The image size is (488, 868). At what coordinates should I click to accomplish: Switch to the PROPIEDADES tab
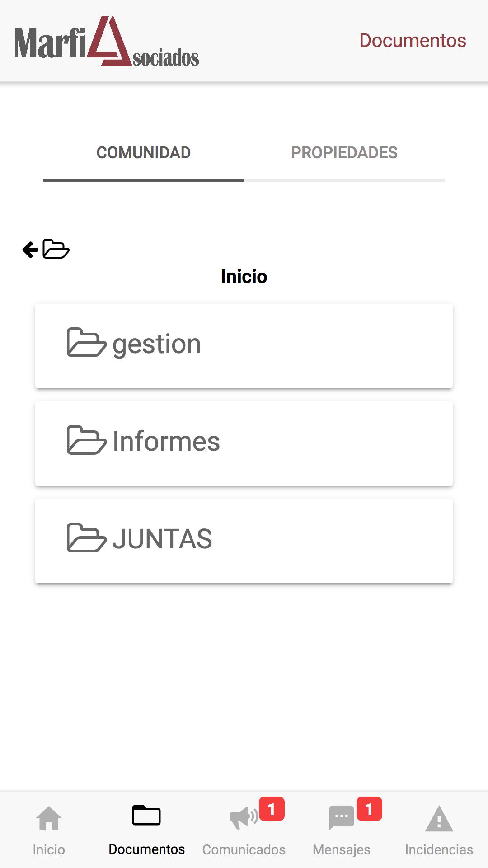pos(344,153)
